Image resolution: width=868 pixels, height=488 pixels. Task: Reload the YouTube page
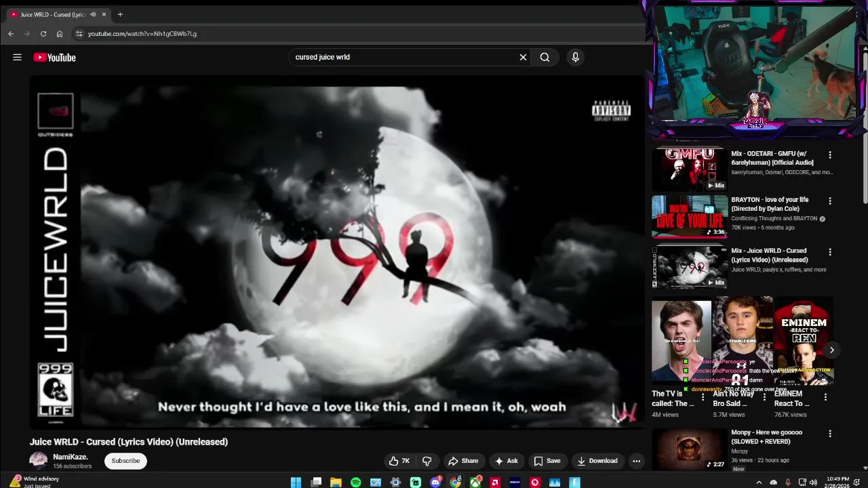[43, 33]
